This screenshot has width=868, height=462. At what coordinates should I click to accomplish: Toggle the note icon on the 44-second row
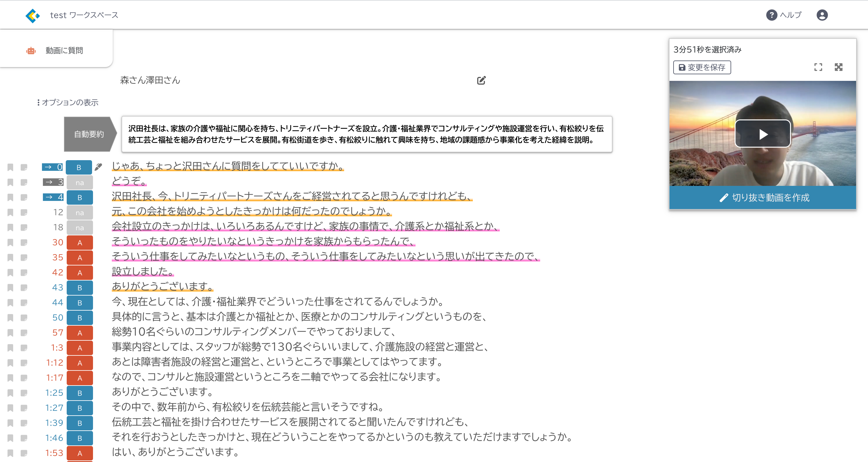point(24,303)
